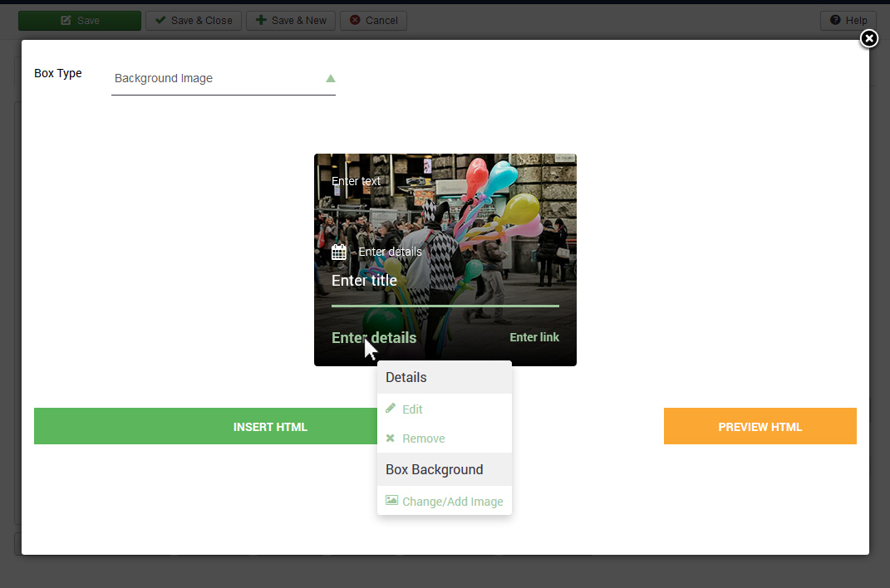Click the Save & New button label
The width and height of the screenshot is (890, 588).
point(299,21)
